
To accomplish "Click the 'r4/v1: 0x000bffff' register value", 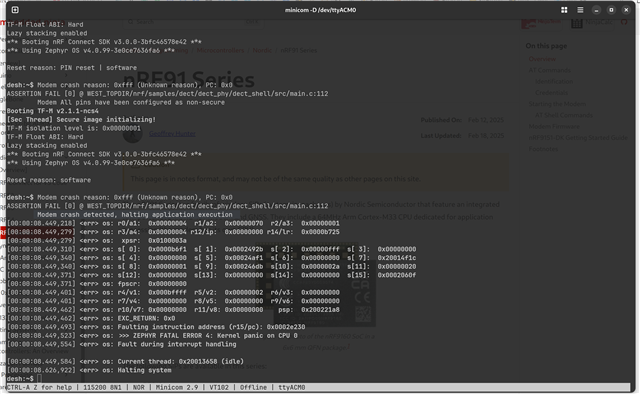I will pyautogui.click(x=152, y=293).
